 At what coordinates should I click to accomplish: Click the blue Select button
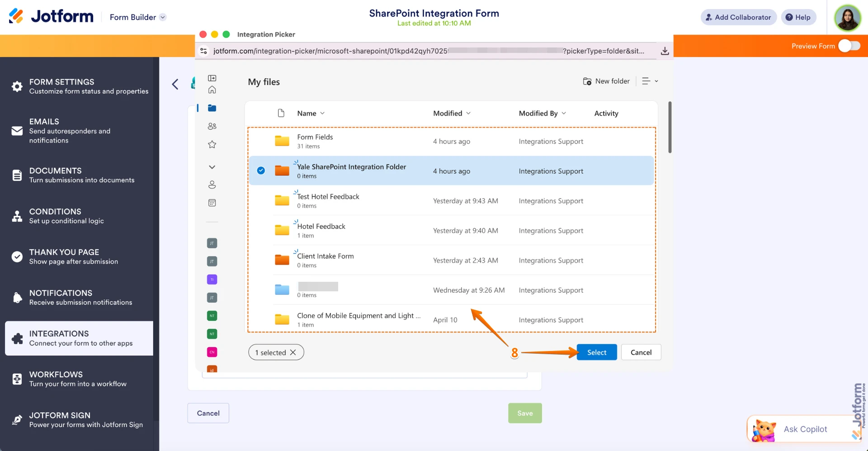pos(597,352)
